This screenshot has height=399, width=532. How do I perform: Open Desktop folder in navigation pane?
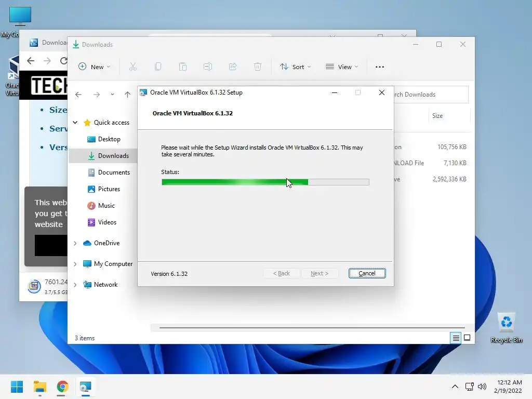point(104,139)
